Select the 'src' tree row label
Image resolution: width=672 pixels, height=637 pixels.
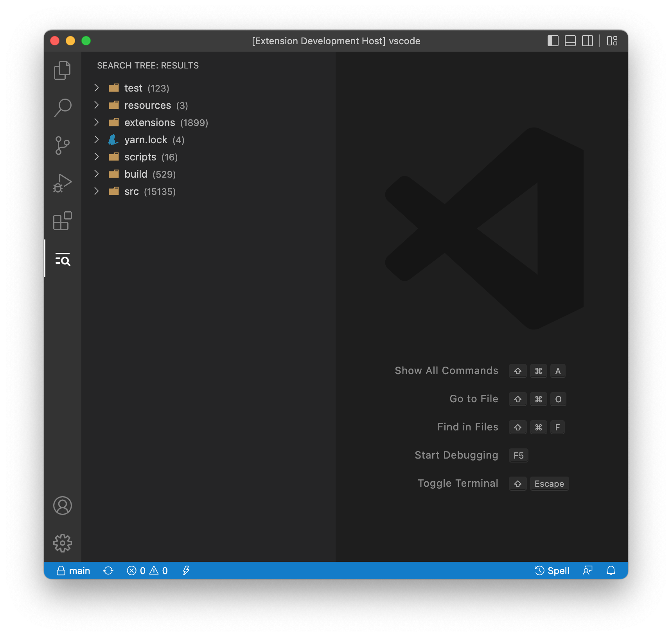pos(131,191)
